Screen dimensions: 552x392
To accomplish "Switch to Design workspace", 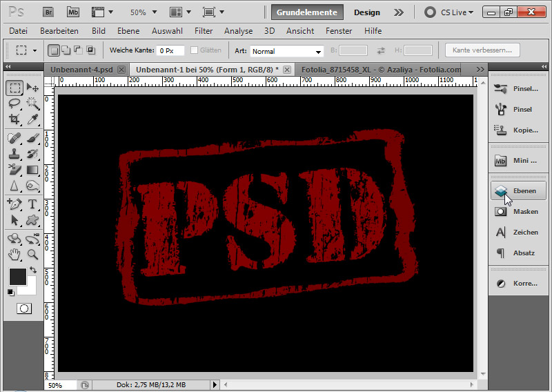I will [x=367, y=12].
